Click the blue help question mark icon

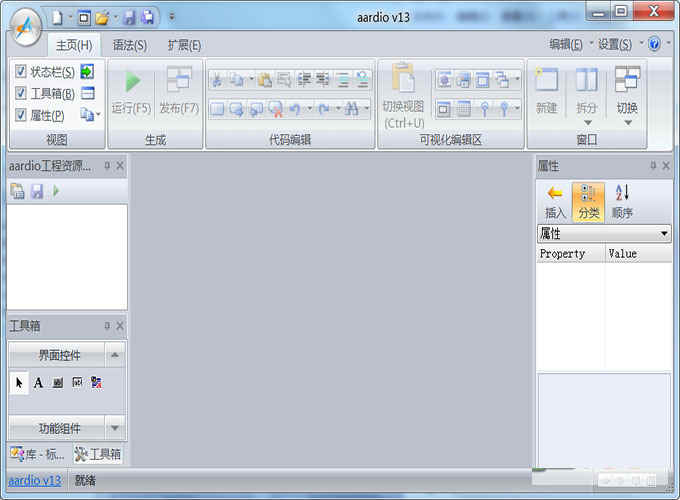click(654, 44)
